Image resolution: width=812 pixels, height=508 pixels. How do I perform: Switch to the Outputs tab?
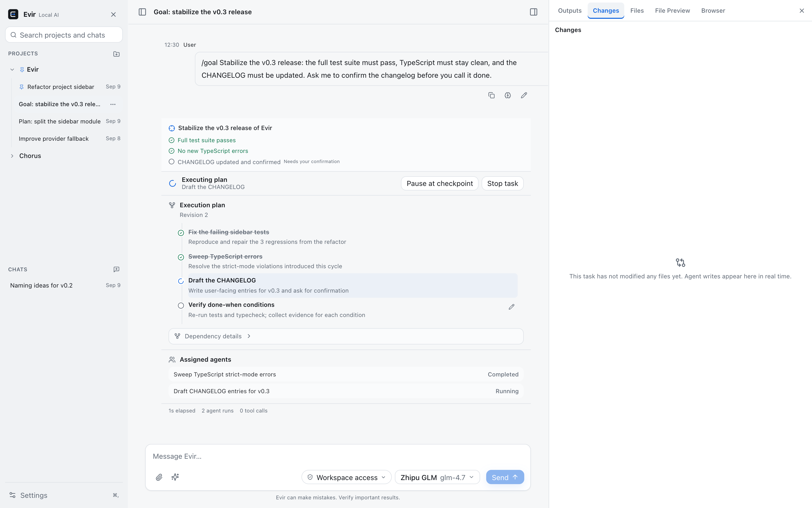tap(570, 11)
